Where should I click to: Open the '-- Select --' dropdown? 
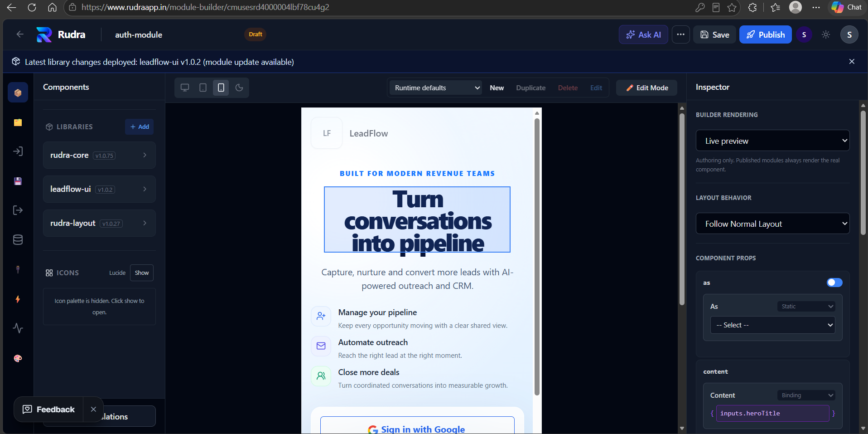click(772, 325)
